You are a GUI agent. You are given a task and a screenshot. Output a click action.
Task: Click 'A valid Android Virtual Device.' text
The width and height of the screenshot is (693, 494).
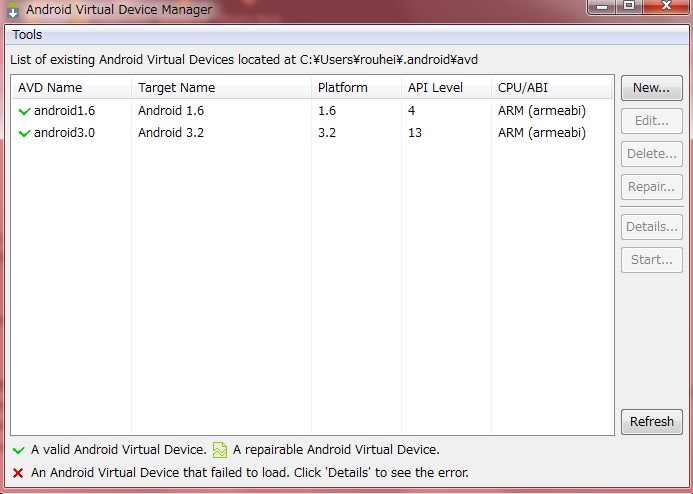(119, 450)
